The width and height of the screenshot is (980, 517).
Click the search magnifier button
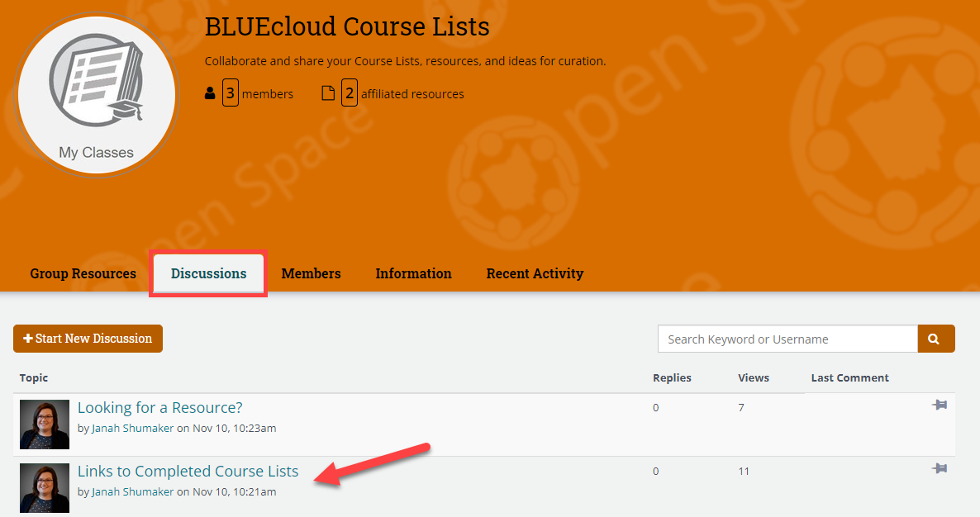tap(935, 339)
